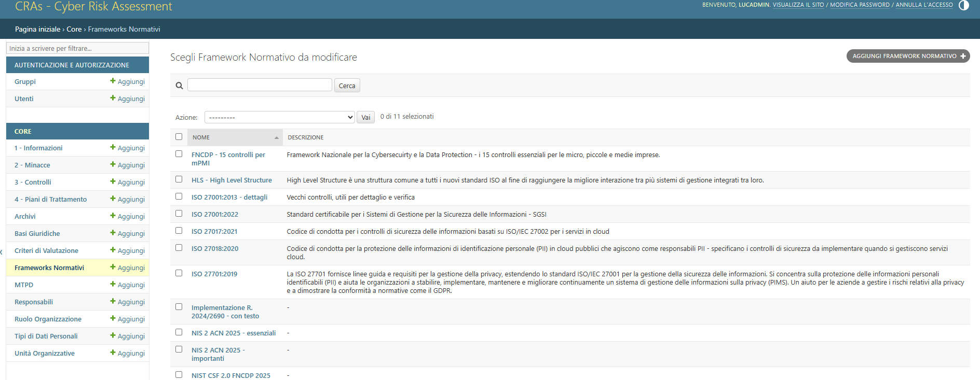Click the sort arrow in the Nome column
The width and height of the screenshot is (980, 380).
(277, 137)
